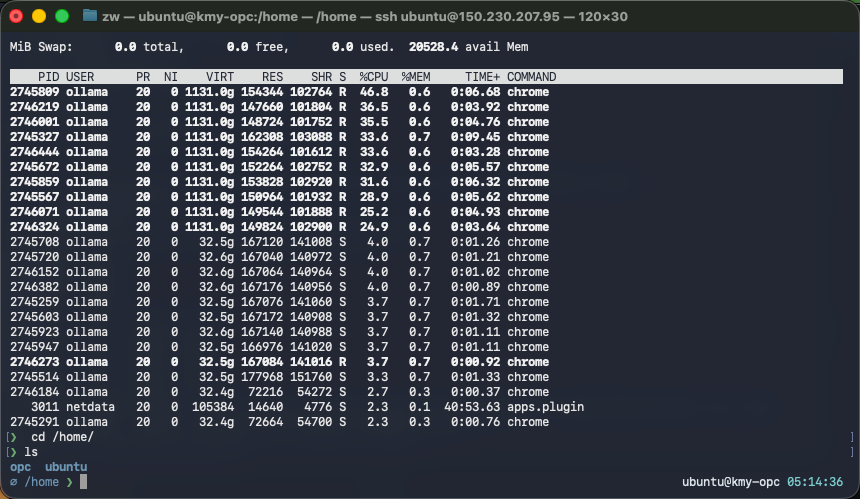Select PID 2746001 in the process list

(x=34, y=122)
